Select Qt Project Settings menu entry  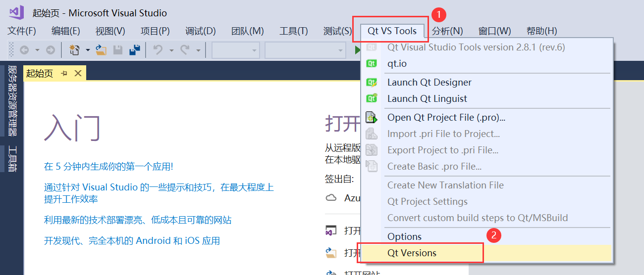tap(486, 202)
